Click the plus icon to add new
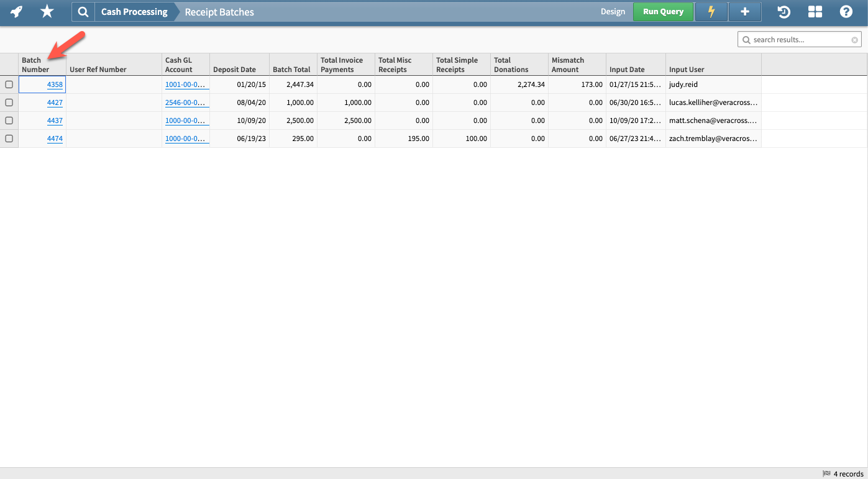The image size is (868, 479). click(744, 11)
